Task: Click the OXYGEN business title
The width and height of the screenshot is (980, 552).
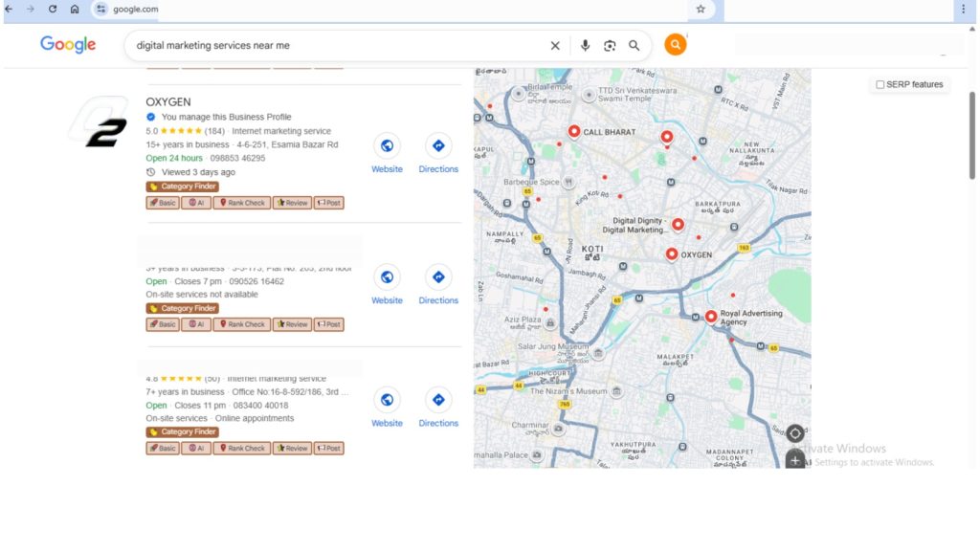Action: 168,101
